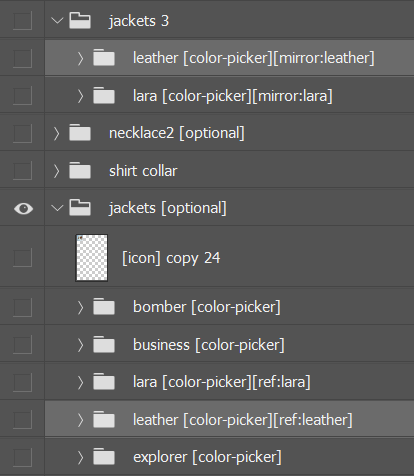This screenshot has width=414, height=476.
Task: Click the jackets [optional] open folder icon
Action: 80,208
